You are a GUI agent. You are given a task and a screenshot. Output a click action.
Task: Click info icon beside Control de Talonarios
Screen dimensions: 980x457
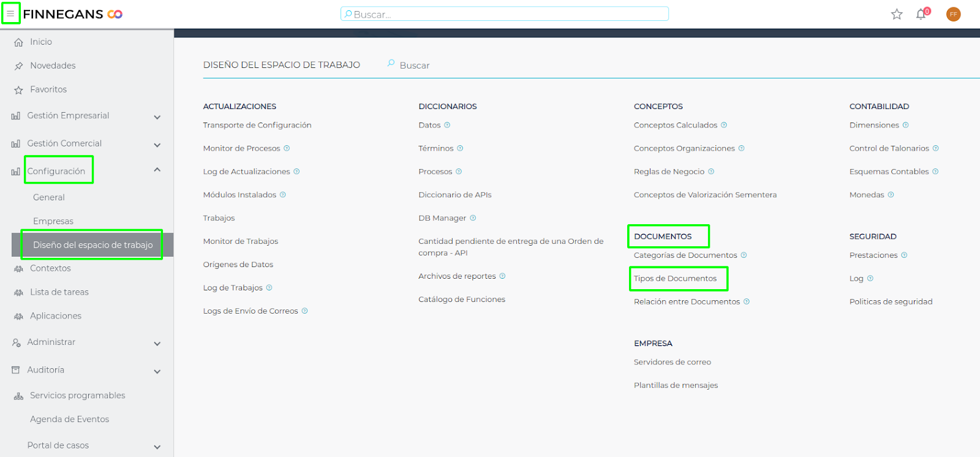pyautogui.click(x=935, y=148)
